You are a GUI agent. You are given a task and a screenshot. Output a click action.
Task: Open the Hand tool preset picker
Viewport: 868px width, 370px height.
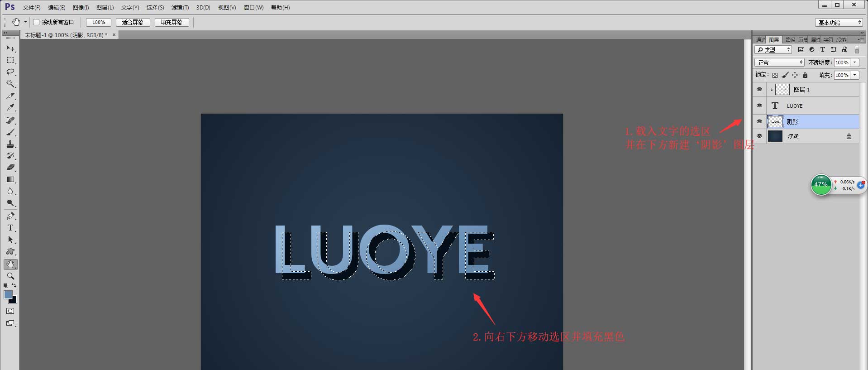(25, 22)
